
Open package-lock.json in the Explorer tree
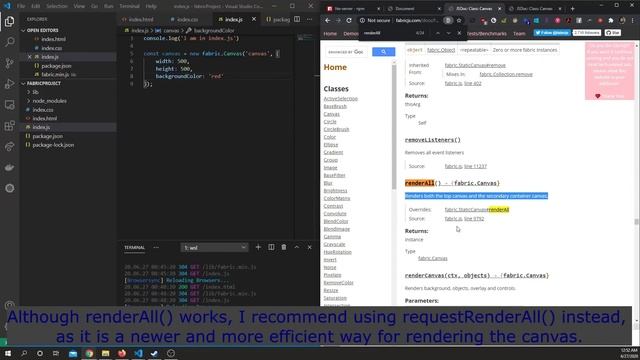(x=53, y=145)
